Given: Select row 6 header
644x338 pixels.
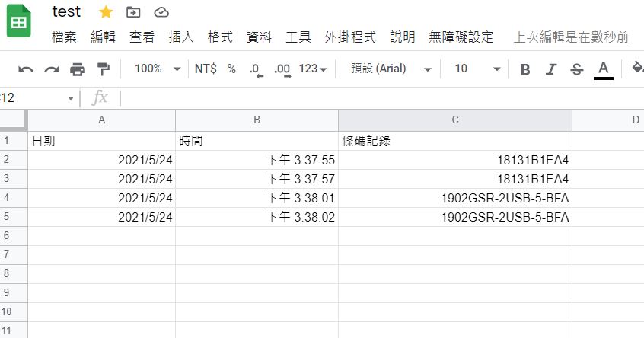Looking at the screenshot, I should 14,236.
